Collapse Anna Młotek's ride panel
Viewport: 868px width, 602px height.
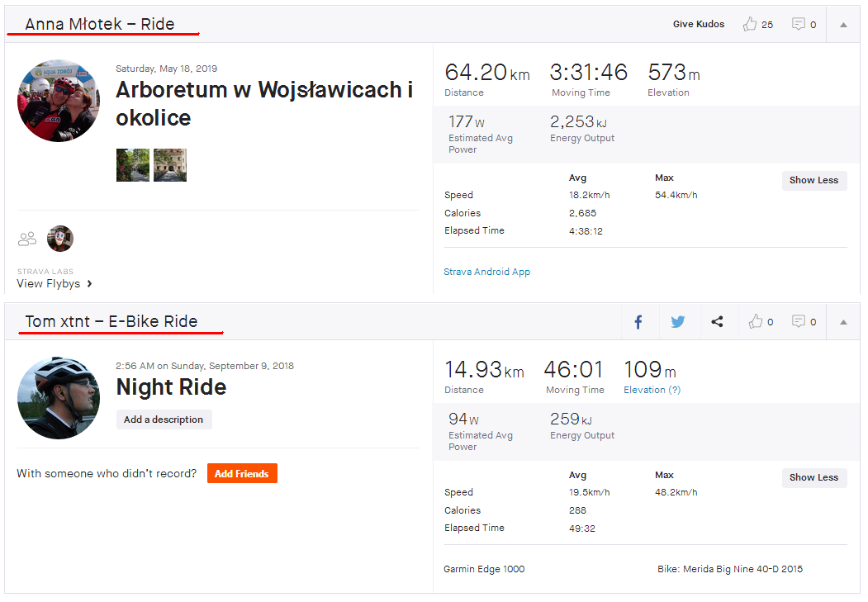pos(843,25)
